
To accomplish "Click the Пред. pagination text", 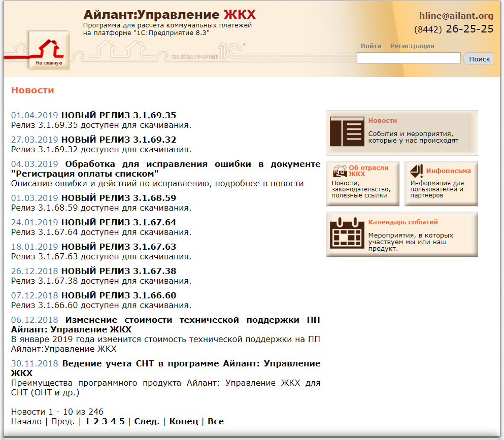I will [x=62, y=421].
